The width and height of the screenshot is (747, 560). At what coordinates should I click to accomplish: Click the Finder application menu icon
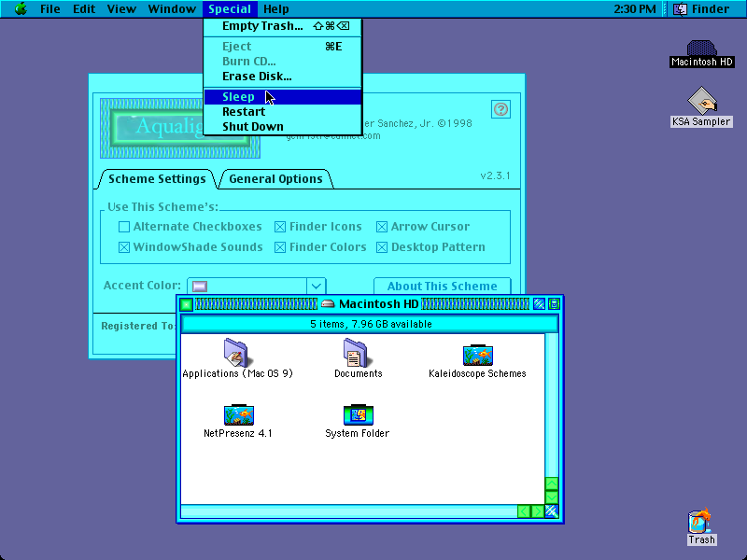click(x=681, y=8)
